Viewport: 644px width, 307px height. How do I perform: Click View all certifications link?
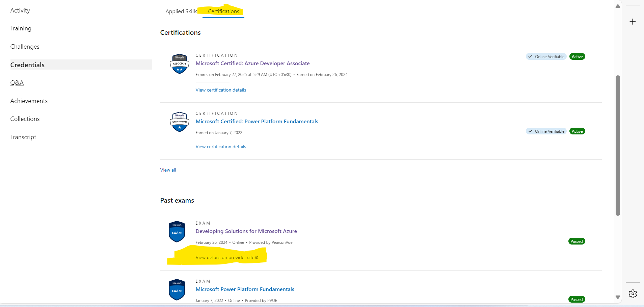168,170
